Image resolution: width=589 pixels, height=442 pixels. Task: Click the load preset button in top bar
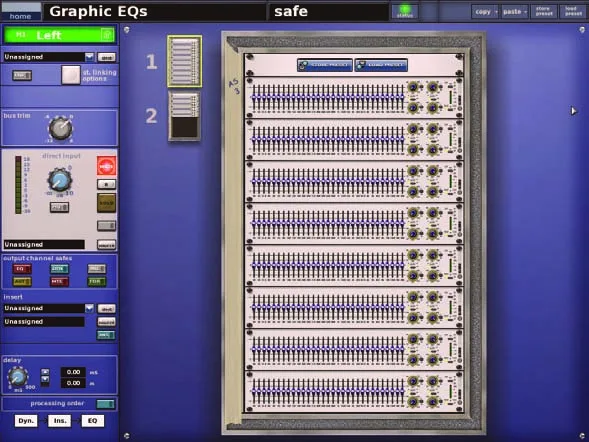(573, 12)
